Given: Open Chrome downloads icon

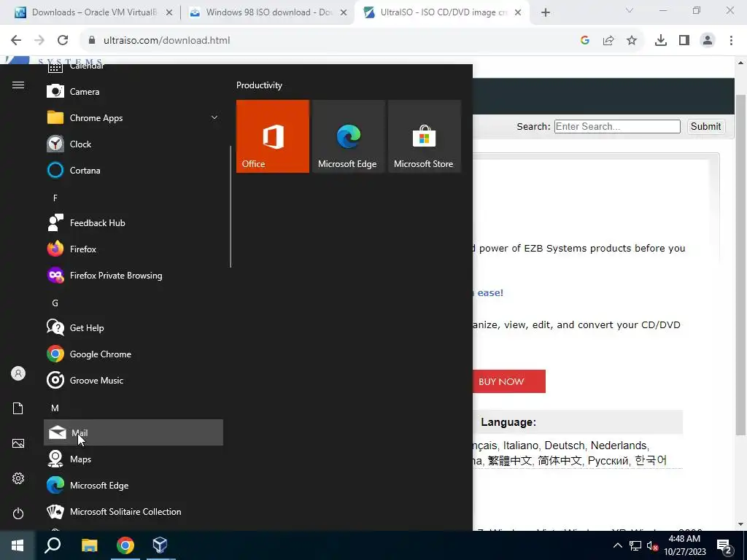Looking at the screenshot, I should tap(661, 41).
